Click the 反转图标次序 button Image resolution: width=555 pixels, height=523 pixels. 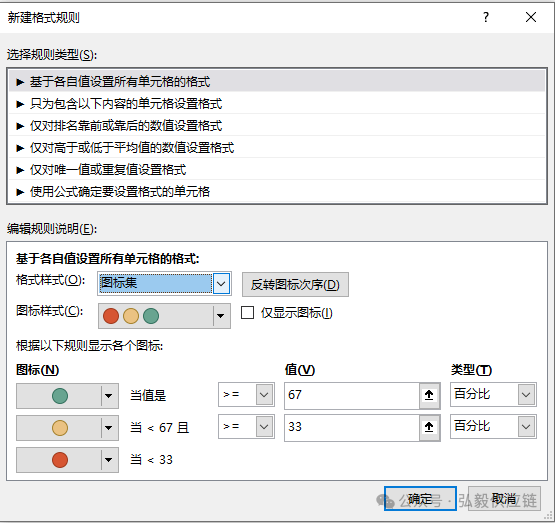[x=295, y=285]
